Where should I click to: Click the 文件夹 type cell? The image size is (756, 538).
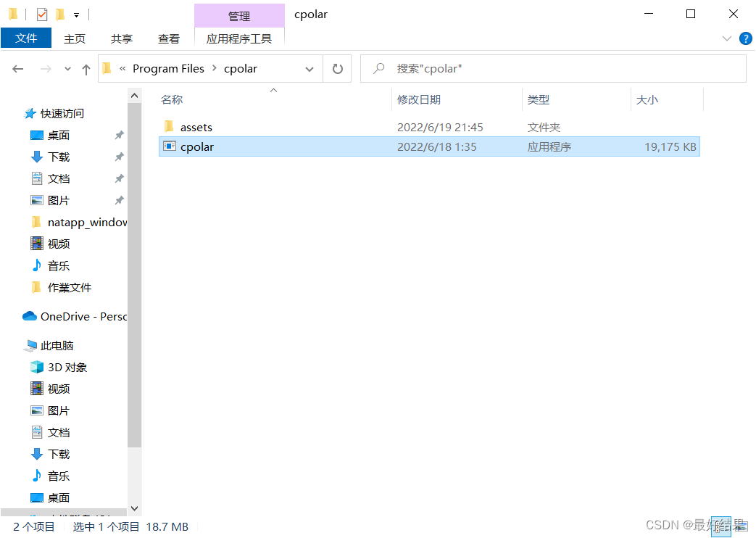click(544, 128)
